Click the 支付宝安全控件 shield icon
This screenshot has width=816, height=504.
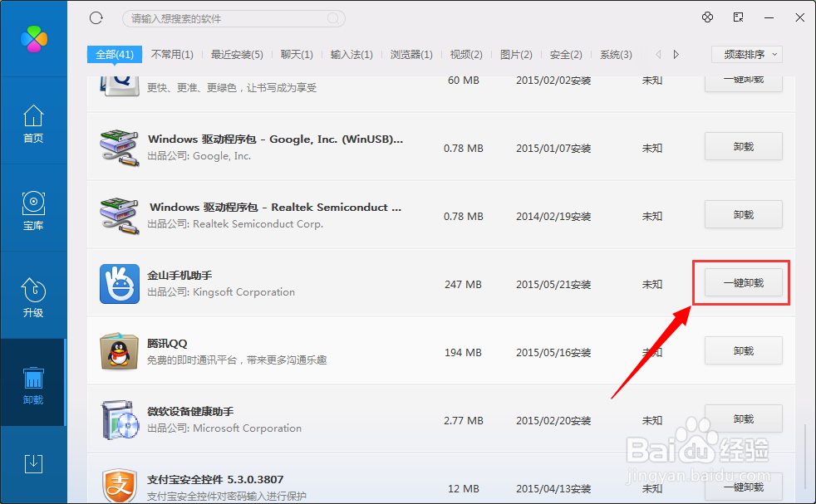click(x=119, y=487)
